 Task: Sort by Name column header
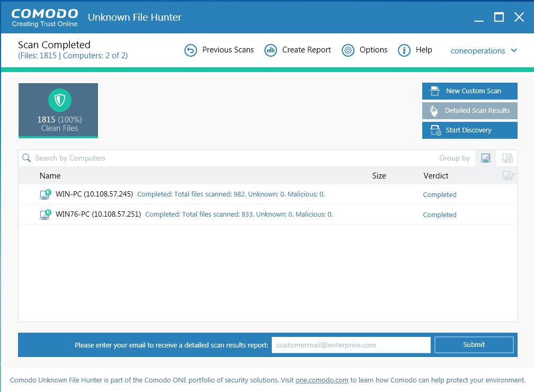coord(50,176)
